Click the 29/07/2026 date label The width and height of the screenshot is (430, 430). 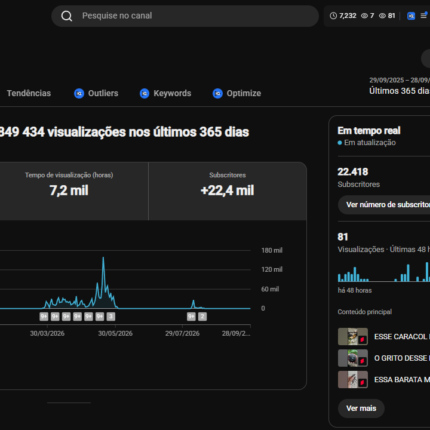[182, 333]
